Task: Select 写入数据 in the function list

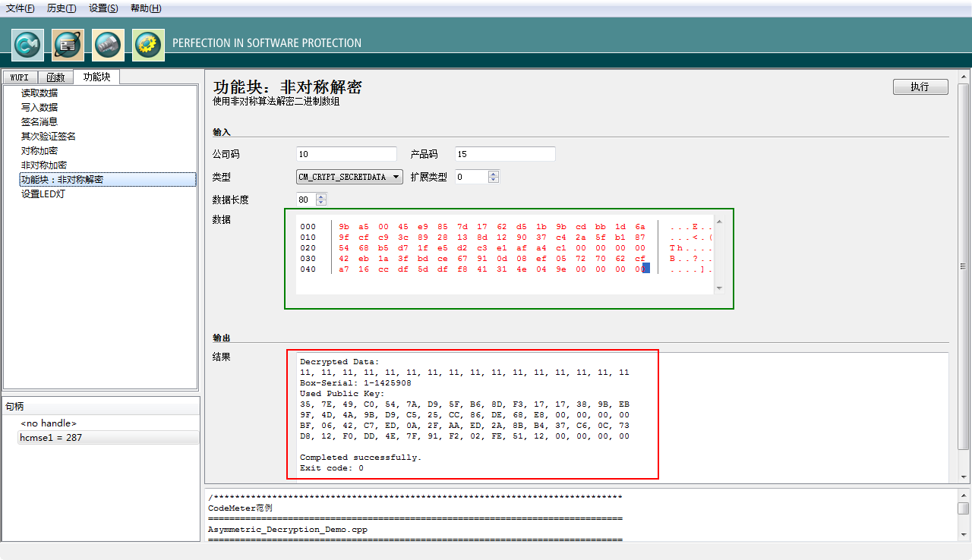Action: click(39, 107)
